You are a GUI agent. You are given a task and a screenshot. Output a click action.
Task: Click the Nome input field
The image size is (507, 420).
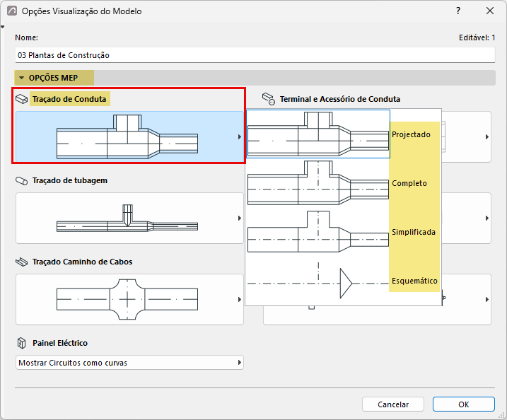coord(255,55)
